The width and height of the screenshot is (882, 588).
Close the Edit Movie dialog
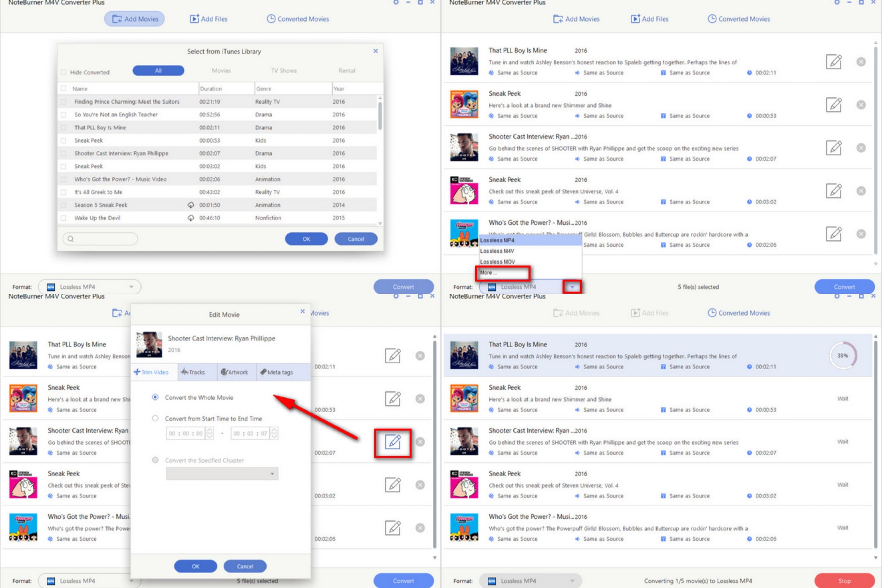[x=302, y=311]
